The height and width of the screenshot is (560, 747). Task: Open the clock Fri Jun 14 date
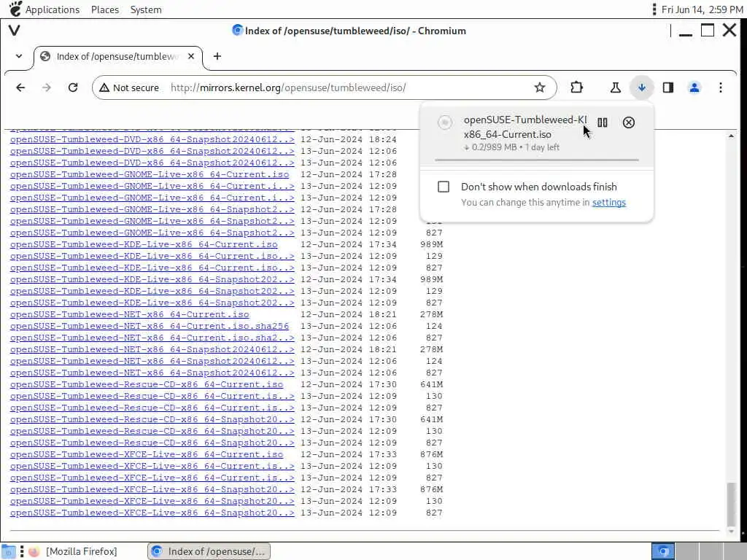click(702, 9)
